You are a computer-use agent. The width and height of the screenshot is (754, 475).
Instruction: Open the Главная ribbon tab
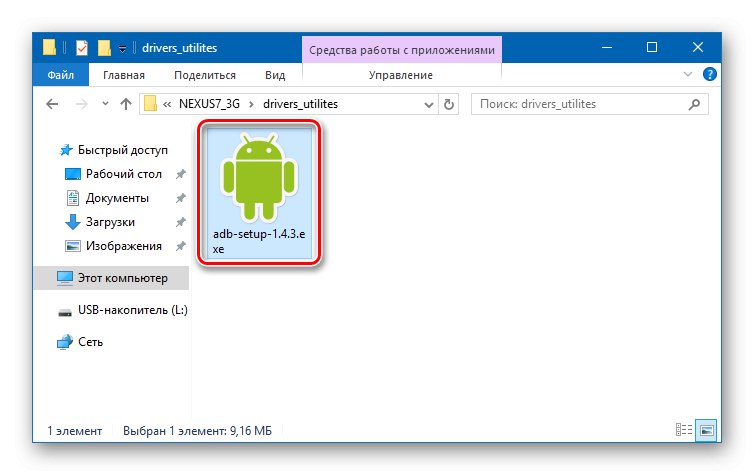point(124,75)
